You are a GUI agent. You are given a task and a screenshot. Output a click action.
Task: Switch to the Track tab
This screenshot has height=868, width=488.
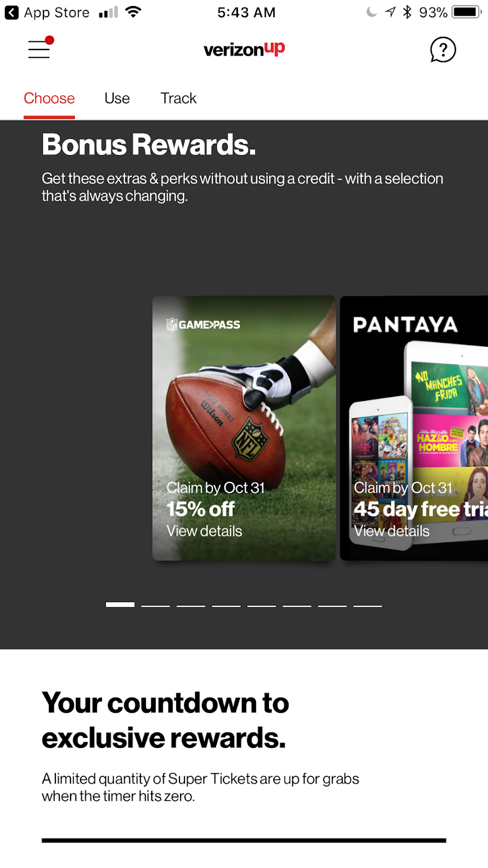(x=178, y=98)
